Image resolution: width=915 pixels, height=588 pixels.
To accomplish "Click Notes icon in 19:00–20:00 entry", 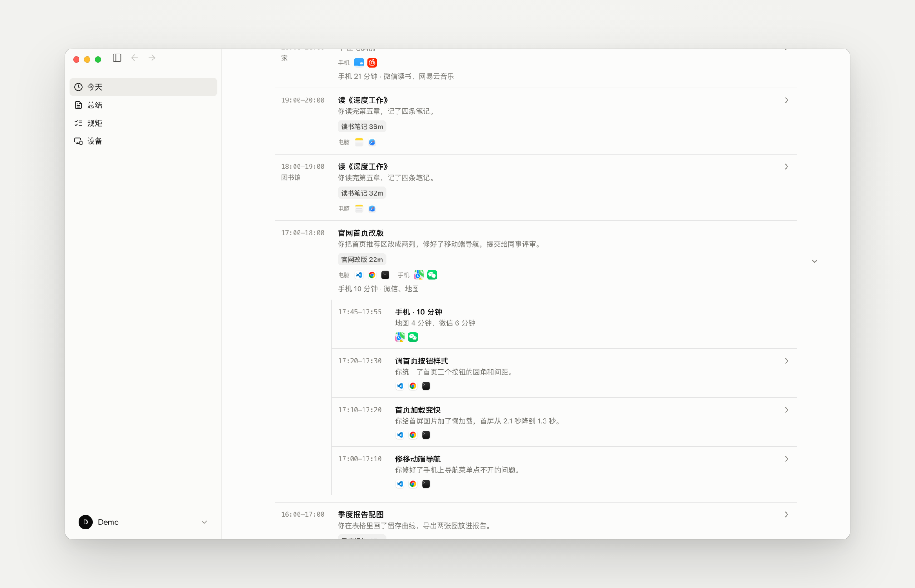I will [x=359, y=142].
